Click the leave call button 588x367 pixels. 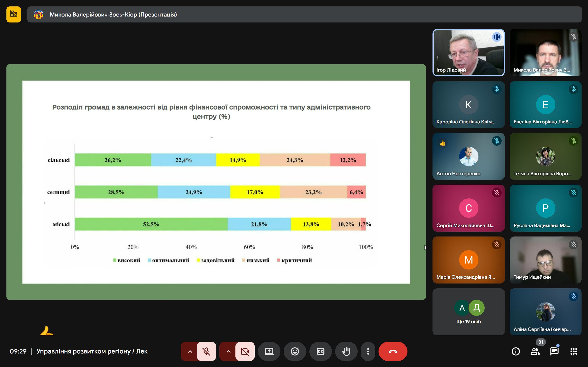point(393,351)
